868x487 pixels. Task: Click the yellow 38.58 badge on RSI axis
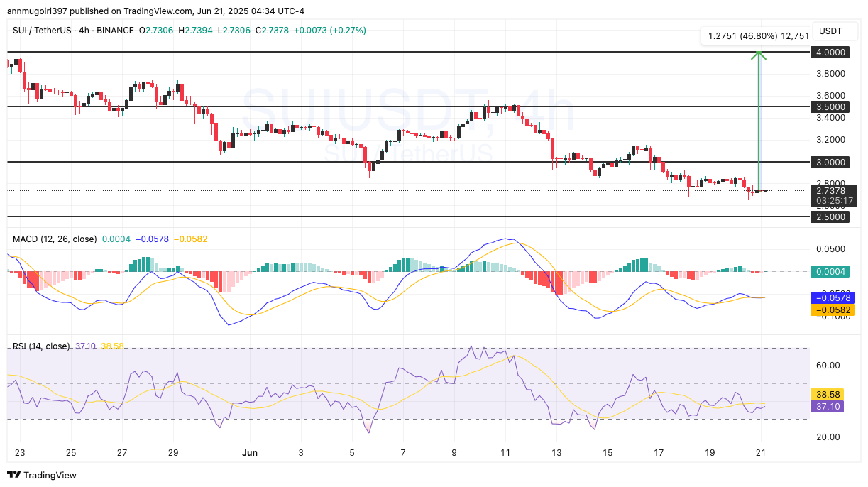pyautogui.click(x=827, y=394)
